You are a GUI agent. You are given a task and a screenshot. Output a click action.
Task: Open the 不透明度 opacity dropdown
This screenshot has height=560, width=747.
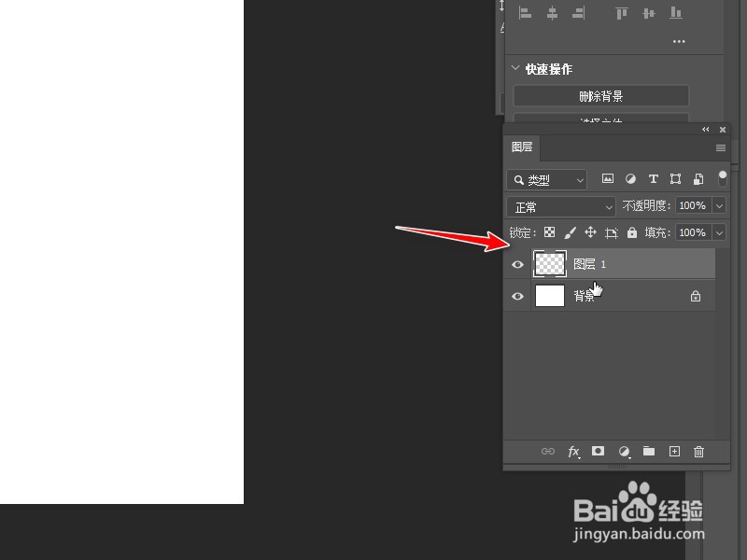tap(717, 205)
